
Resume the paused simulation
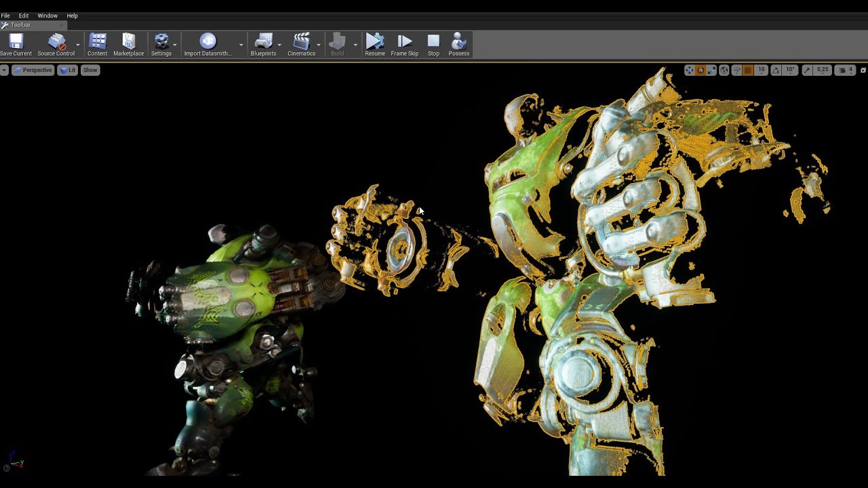[x=374, y=42]
